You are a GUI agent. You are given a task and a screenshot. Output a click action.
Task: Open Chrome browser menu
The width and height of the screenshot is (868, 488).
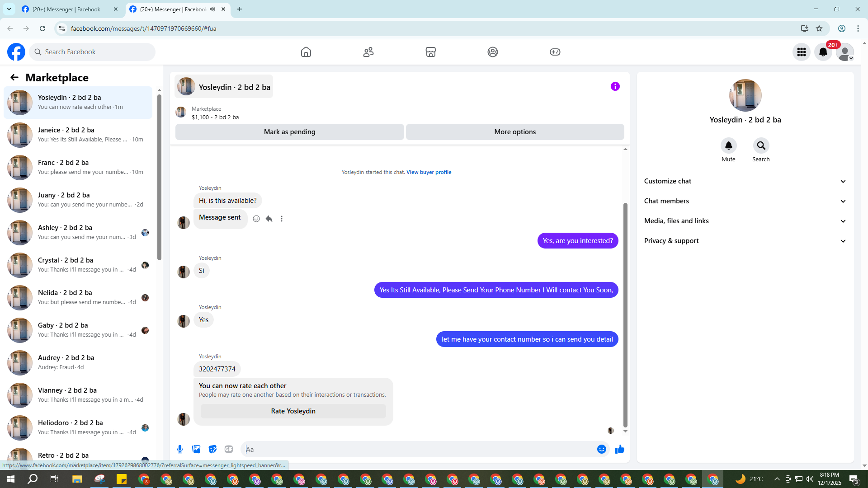(x=858, y=28)
